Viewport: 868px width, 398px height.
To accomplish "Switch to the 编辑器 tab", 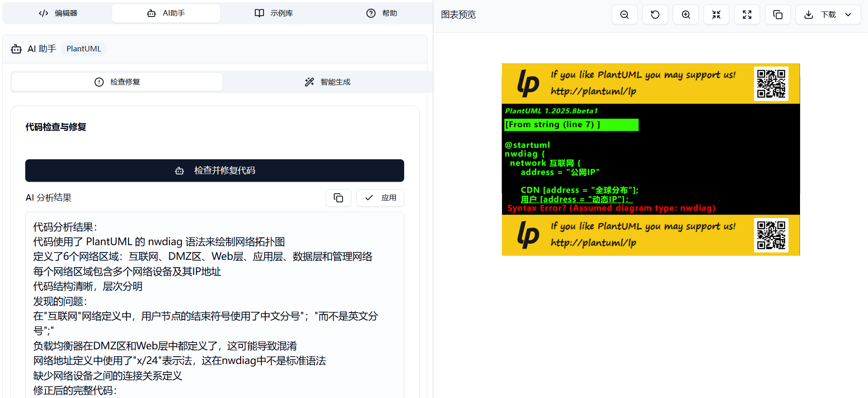I will [x=58, y=13].
